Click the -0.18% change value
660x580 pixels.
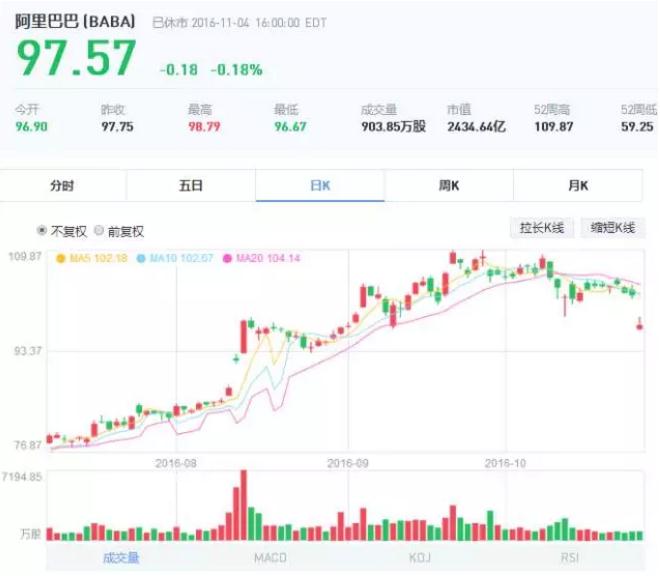(237, 70)
